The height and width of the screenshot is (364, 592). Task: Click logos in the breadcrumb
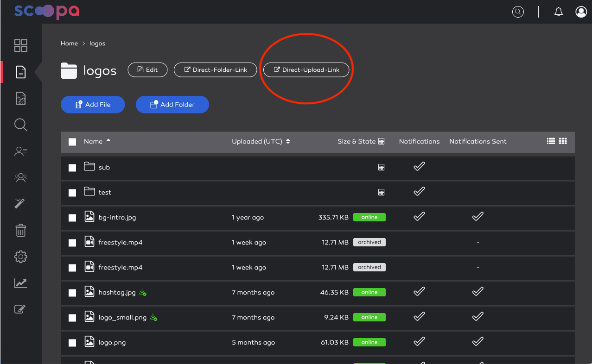(x=97, y=44)
